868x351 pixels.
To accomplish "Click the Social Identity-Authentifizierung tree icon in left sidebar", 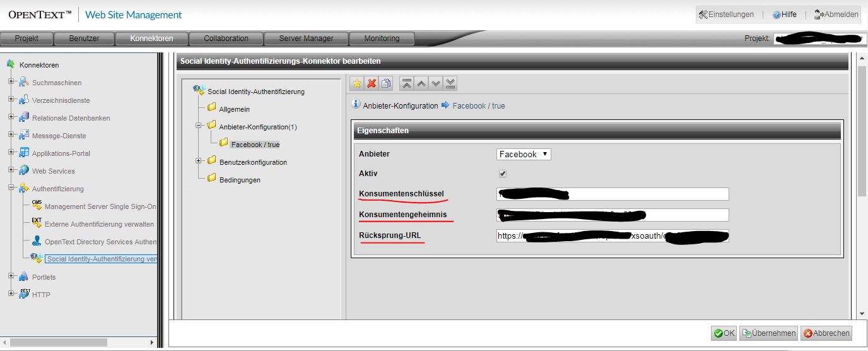I will click(x=37, y=258).
